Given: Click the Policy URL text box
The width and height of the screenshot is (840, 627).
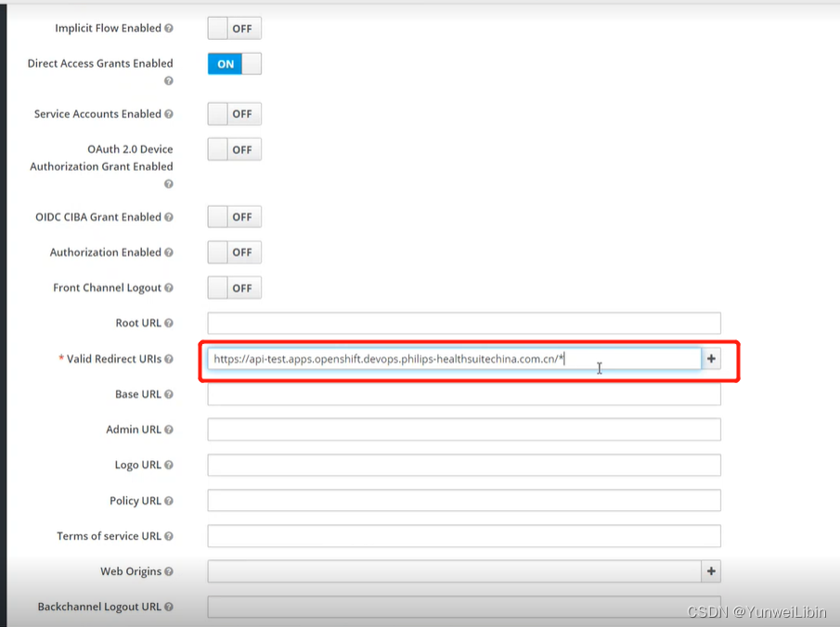Looking at the screenshot, I should click(x=464, y=501).
